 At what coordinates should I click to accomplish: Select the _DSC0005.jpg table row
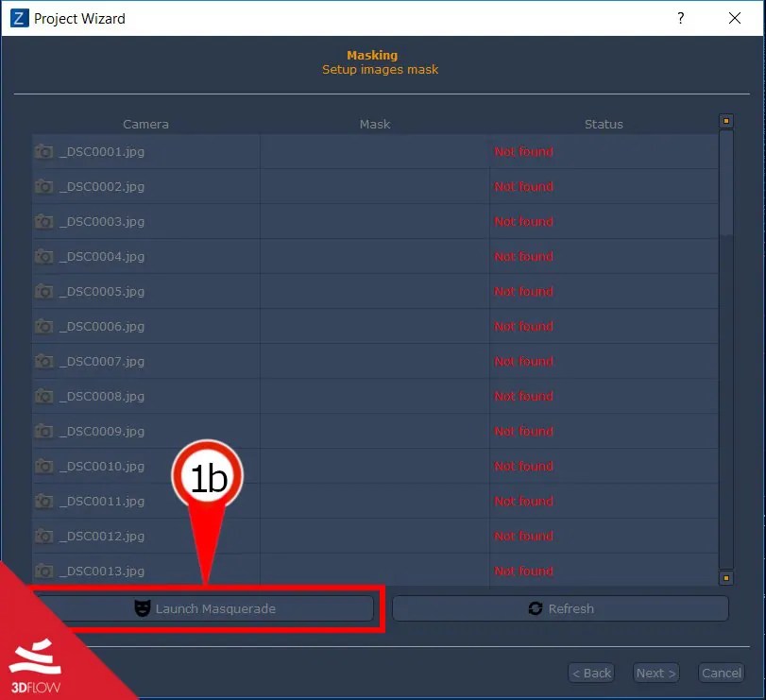(x=283, y=291)
